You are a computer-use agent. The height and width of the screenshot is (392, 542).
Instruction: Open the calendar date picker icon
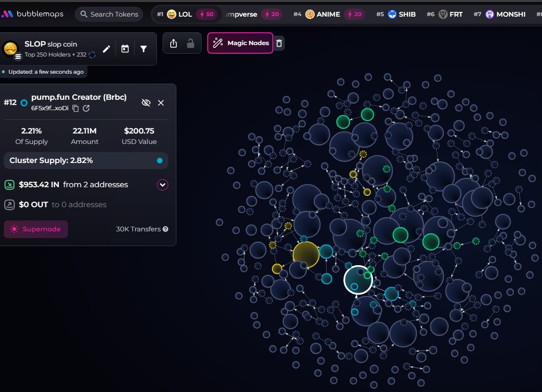point(125,49)
